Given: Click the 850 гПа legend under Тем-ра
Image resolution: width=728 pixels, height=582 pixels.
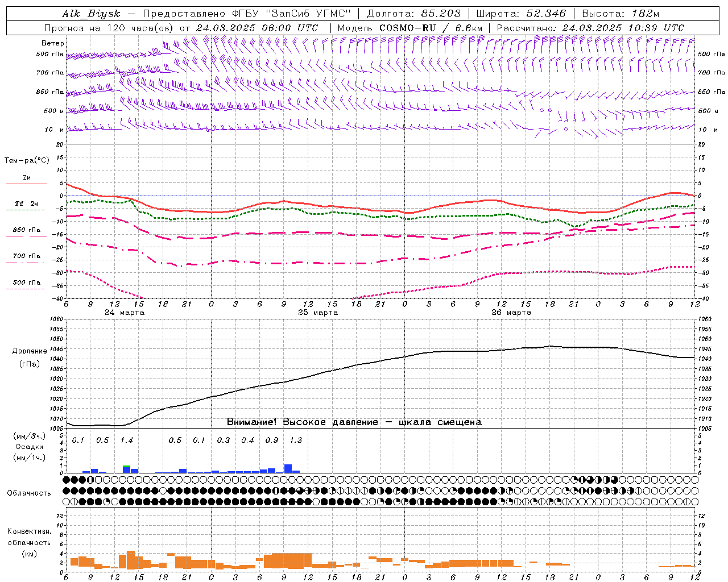Looking at the screenshot, I should coord(26,230).
